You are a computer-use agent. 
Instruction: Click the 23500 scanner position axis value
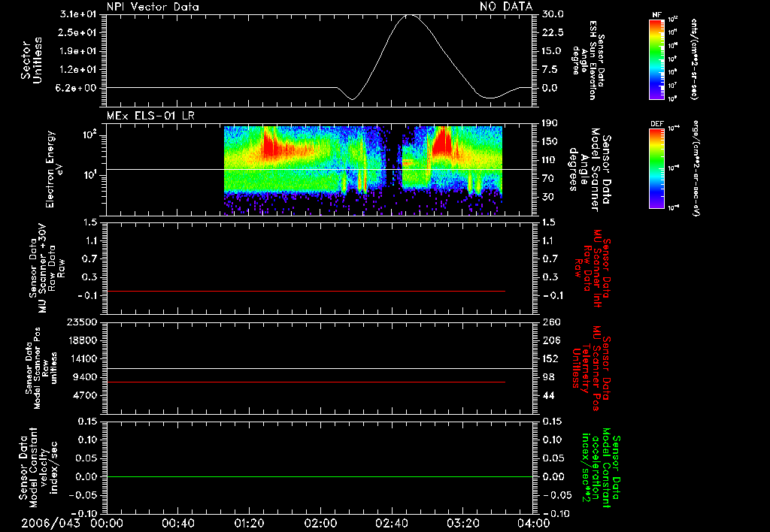pyautogui.click(x=82, y=322)
